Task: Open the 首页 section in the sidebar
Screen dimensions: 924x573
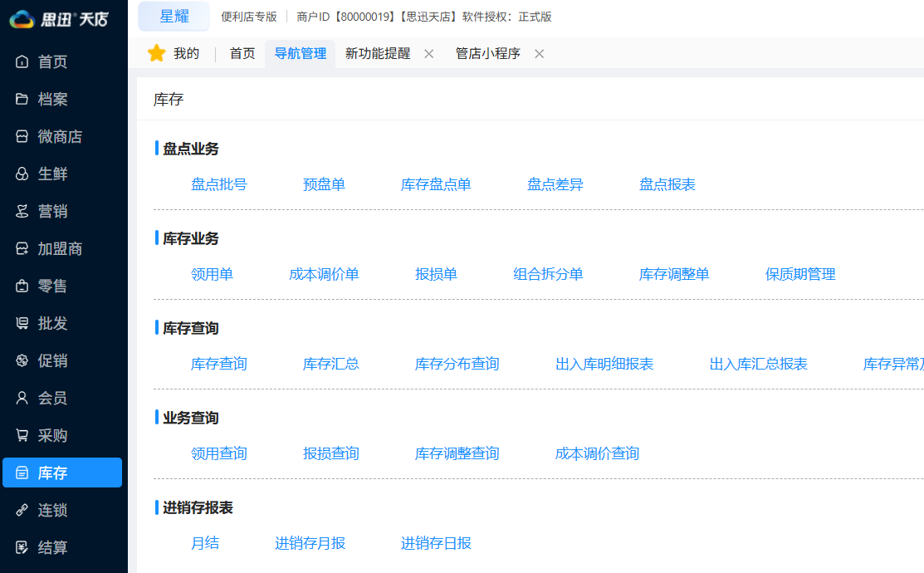Action: pyautogui.click(x=33, y=61)
